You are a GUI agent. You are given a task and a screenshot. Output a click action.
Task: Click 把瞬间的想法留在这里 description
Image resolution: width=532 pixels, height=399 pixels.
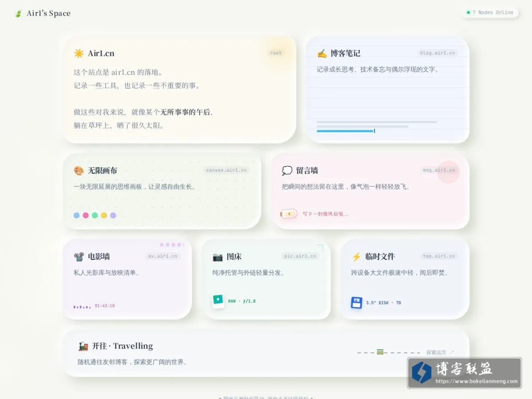346,187
